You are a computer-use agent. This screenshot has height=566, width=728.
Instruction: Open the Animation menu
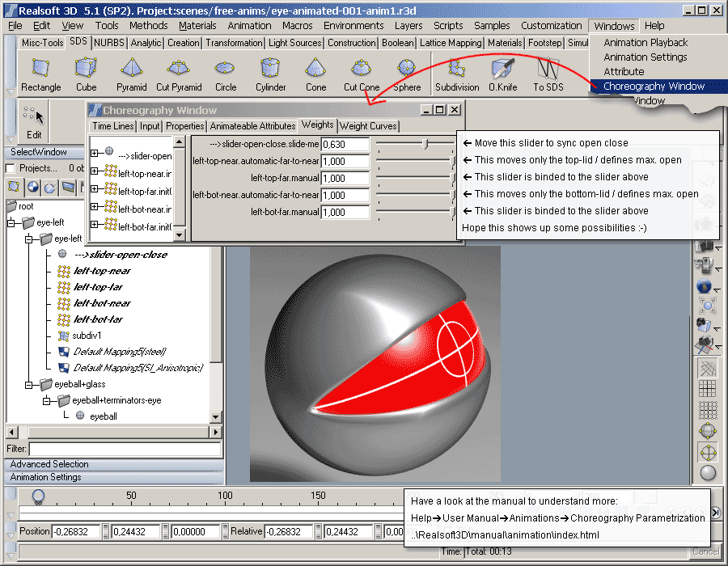(x=249, y=26)
